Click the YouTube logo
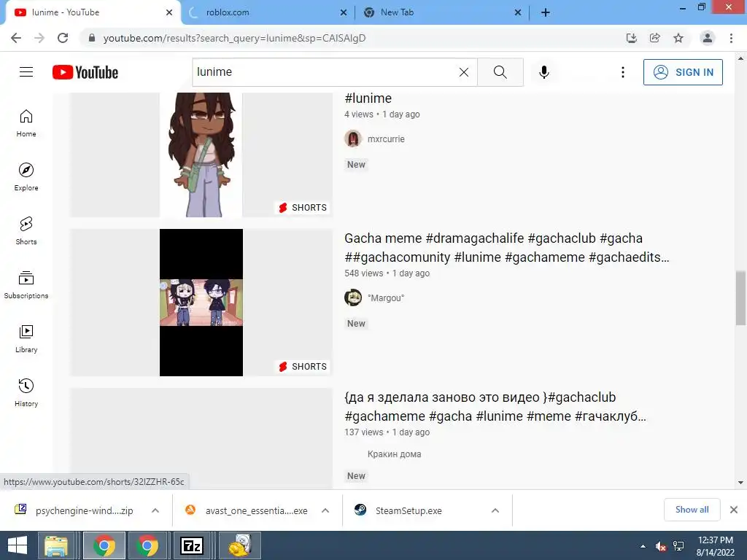 pyautogui.click(x=85, y=72)
